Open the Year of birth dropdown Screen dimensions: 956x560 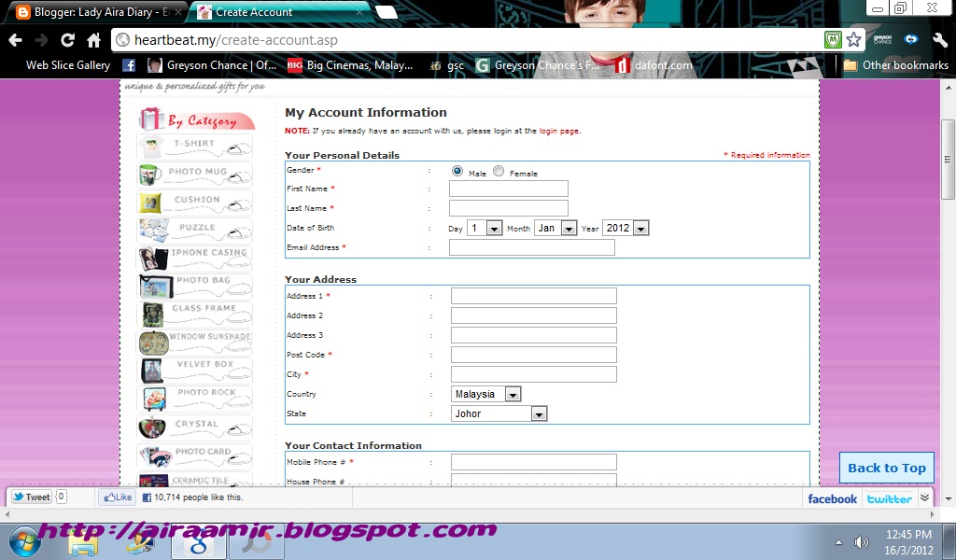point(626,228)
